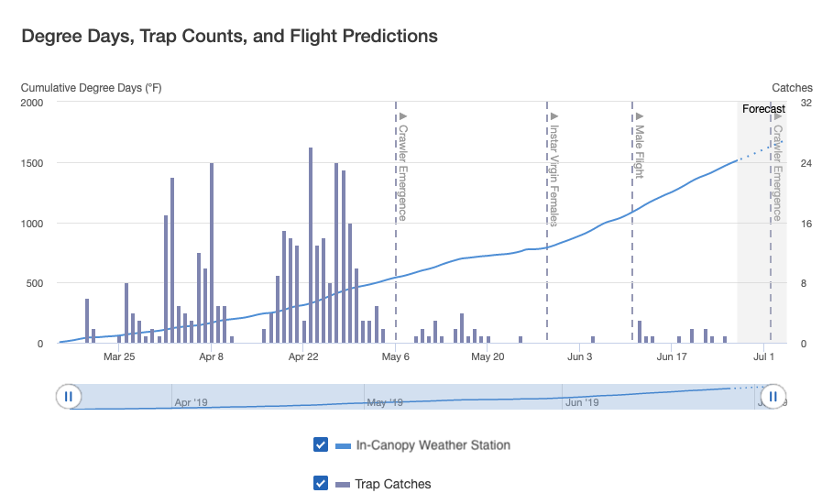Click the Instar Virgin Females marker arrow
Image resolution: width=833 pixels, height=504 pixels.
click(554, 116)
